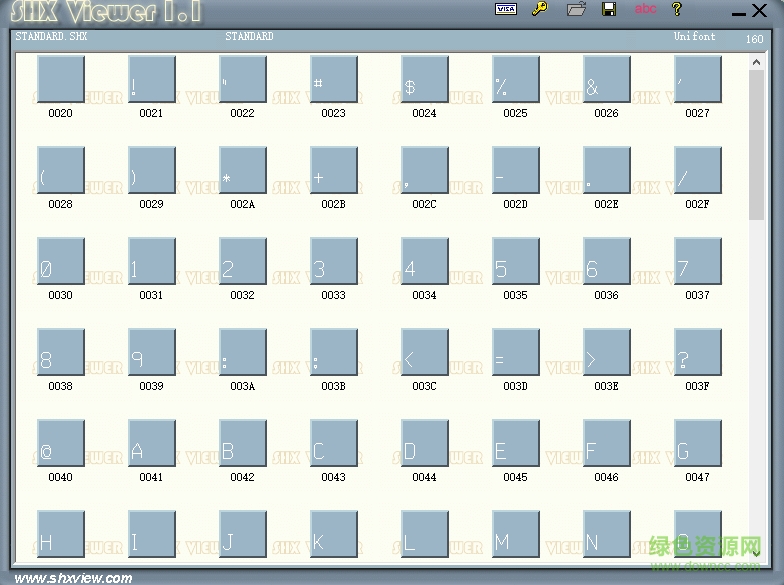784x585 pixels.
Task: Click the yellow key registration icon
Action: tap(539, 9)
